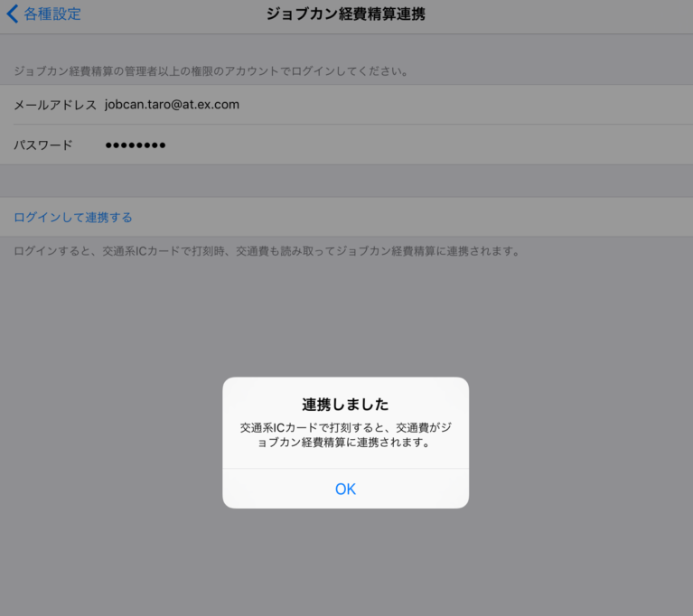
Task: Tap blank space right of password dots
Action: pyautogui.click(x=434, y=145)
